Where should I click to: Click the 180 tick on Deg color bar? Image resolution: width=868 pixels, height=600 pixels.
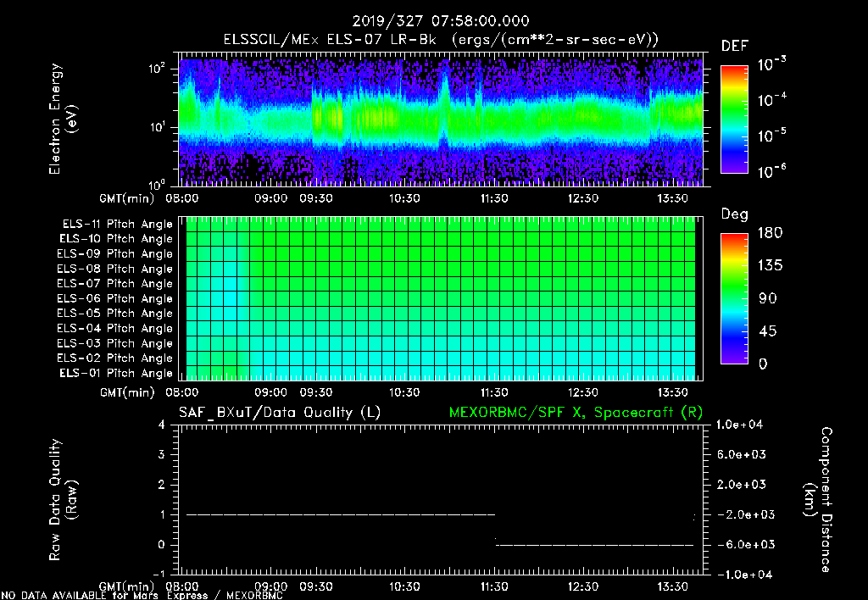(x=770, y=232)
